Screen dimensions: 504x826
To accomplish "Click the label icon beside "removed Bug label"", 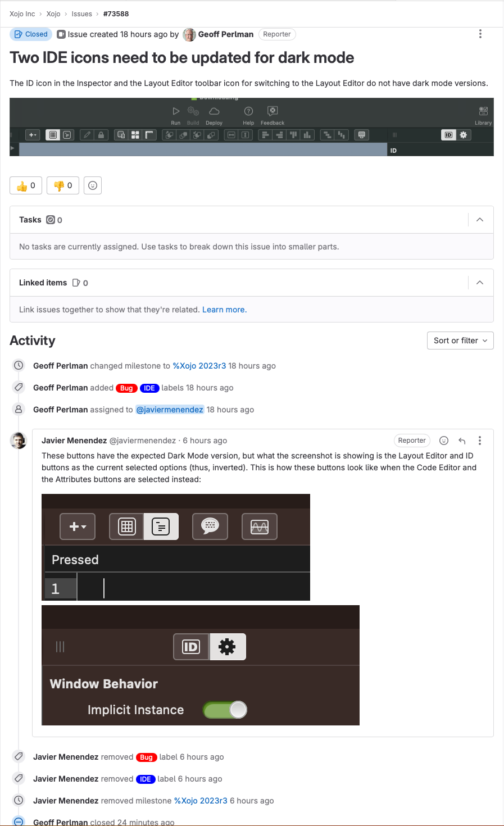I will [x=19, y=757].
